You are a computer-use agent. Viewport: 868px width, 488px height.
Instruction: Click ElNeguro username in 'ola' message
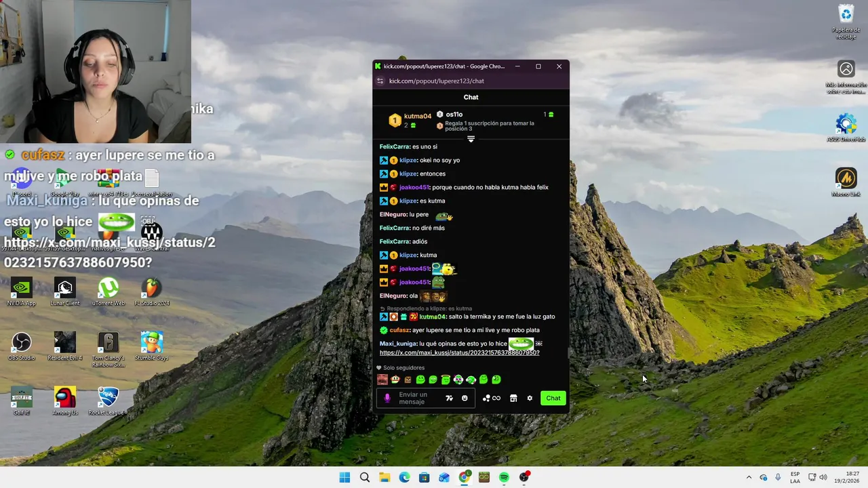point(393,296)
